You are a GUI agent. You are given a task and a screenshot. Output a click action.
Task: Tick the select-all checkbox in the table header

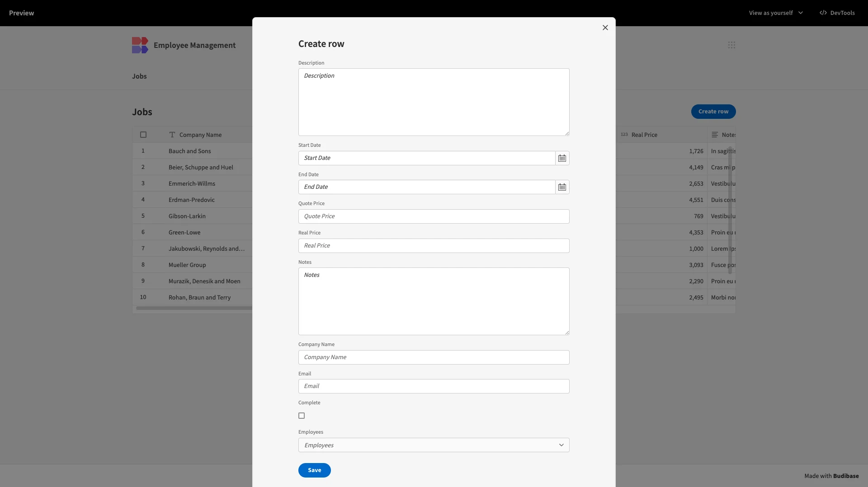tap(143, 135)
